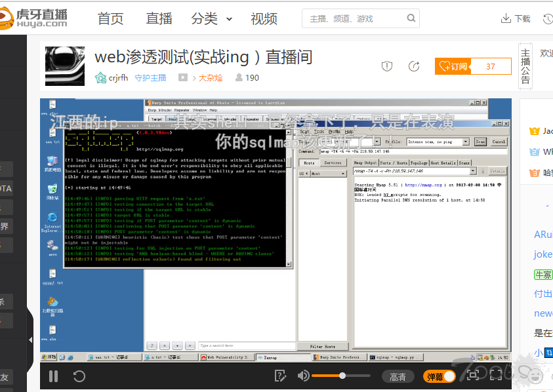Open the 高清 quality selector
Image resolution: width=553 pixels, height=392 pixels.
pyautogui.click(x=398, y=376)
